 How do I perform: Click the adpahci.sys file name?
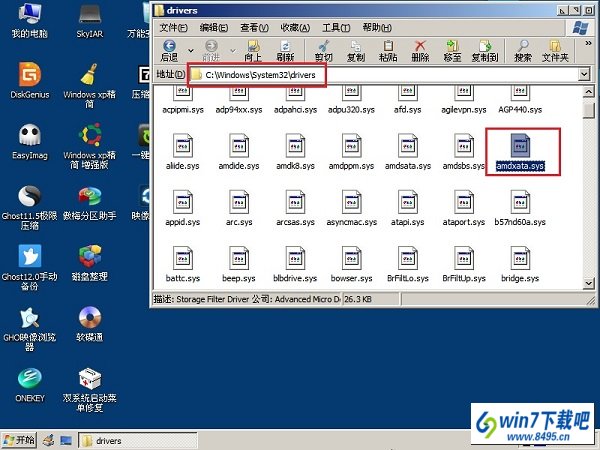point(295,110)
